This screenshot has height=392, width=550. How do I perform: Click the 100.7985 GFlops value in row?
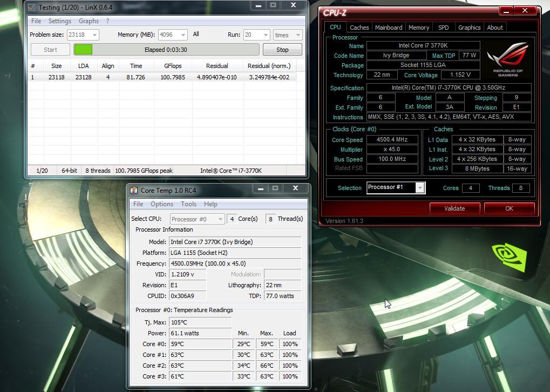click(x=173, y=77)
